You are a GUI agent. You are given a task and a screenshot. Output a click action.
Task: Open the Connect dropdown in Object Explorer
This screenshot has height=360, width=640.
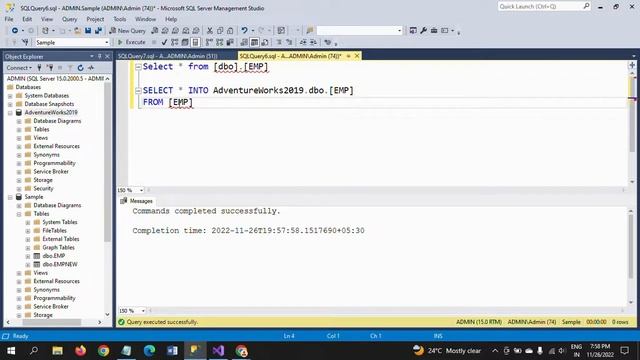click(x=19, y=68)
